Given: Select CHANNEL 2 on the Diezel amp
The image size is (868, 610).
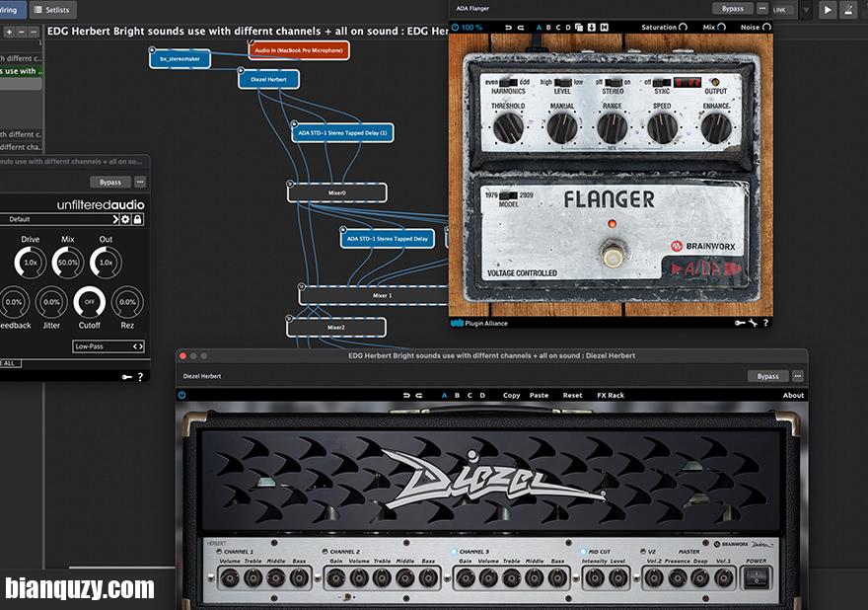Looking at the screenshot, I should tap(325, 552).
